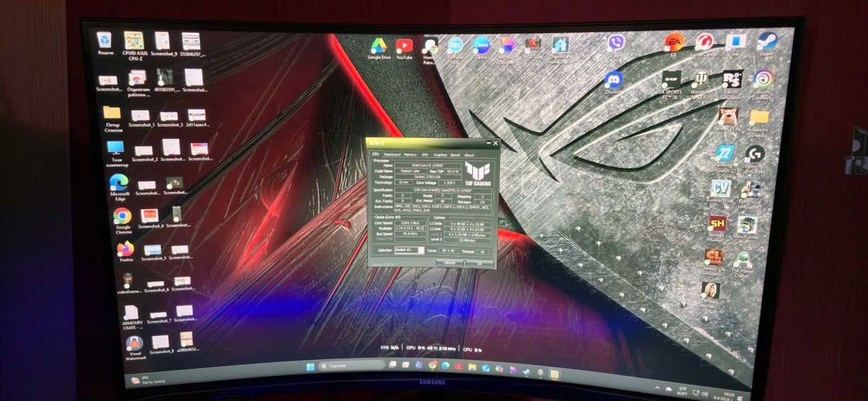The image size is (868, 401).
Task: Open the yellow folder on left desktop column
Action: click(x=112, y=117)
